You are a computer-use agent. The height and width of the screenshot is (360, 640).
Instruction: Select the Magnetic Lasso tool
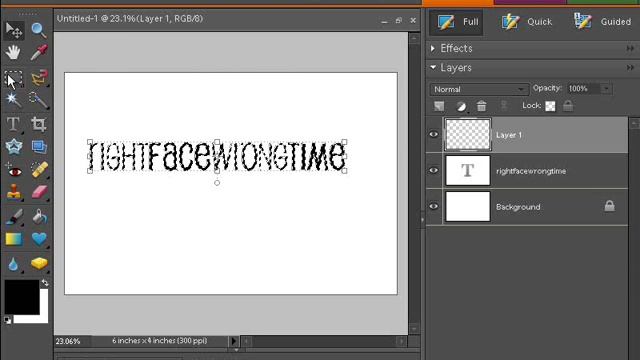click(39, 78)
